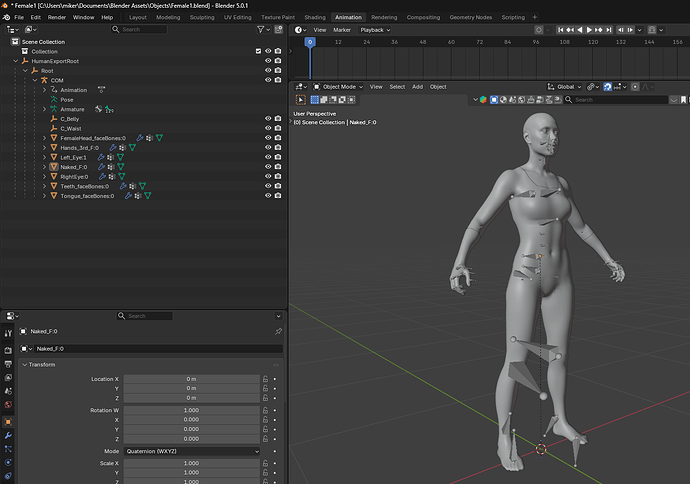Collapse the HumanExportRoot tree row
Screen dimensions: 690x484
[16, 61]
